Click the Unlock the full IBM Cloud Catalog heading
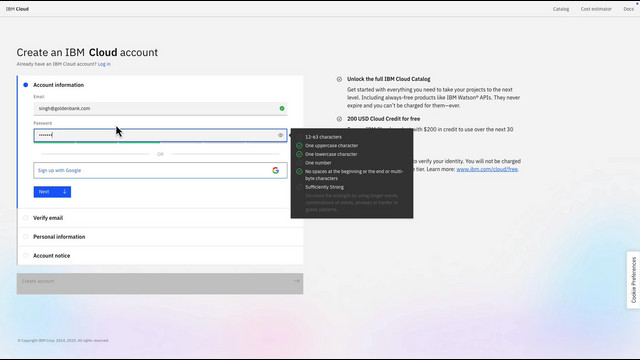This screenshot has height=360, width=640. pos(389,79)
